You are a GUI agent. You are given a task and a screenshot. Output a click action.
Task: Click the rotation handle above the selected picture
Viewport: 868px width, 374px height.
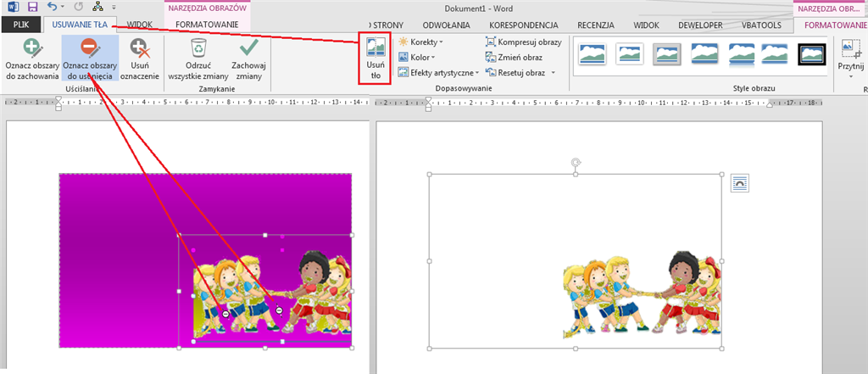click(576, 162)
